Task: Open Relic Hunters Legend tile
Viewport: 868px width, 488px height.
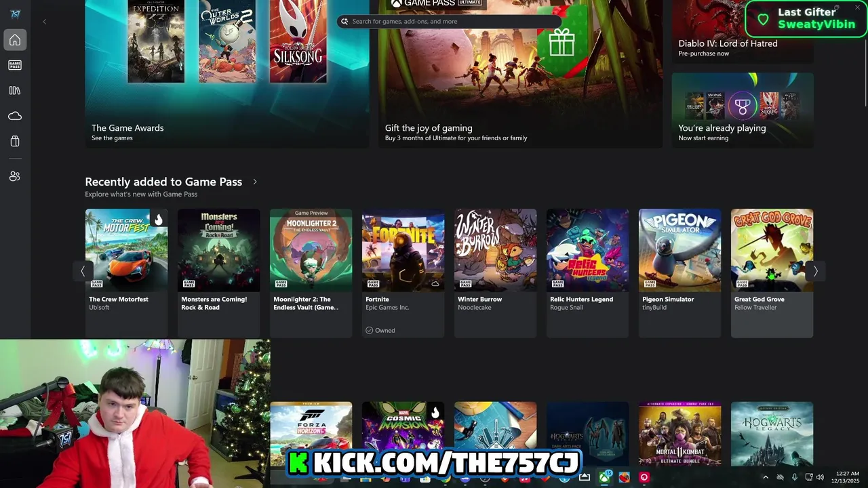Action: pos(587,272)
